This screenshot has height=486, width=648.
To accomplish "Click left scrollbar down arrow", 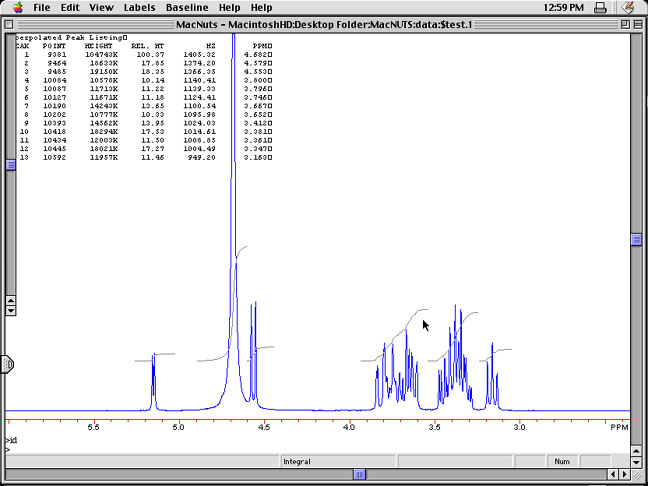I will click(11, 311).
